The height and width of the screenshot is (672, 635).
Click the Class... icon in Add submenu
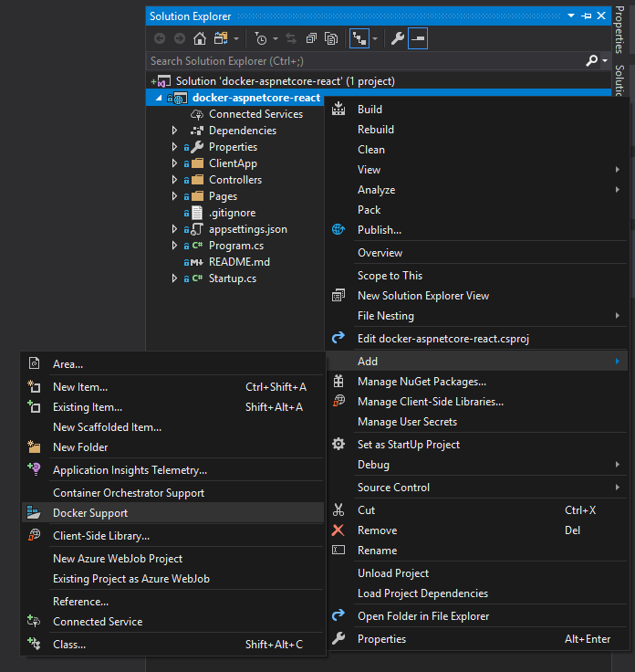34,644
